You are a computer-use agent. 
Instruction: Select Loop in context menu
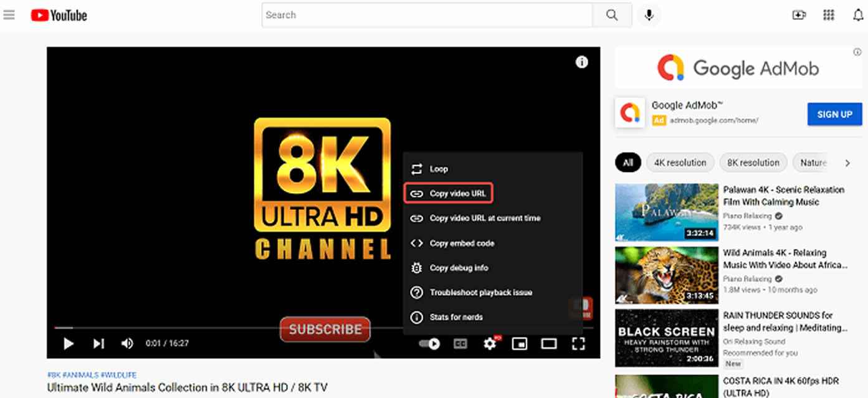tap(493, 169)
